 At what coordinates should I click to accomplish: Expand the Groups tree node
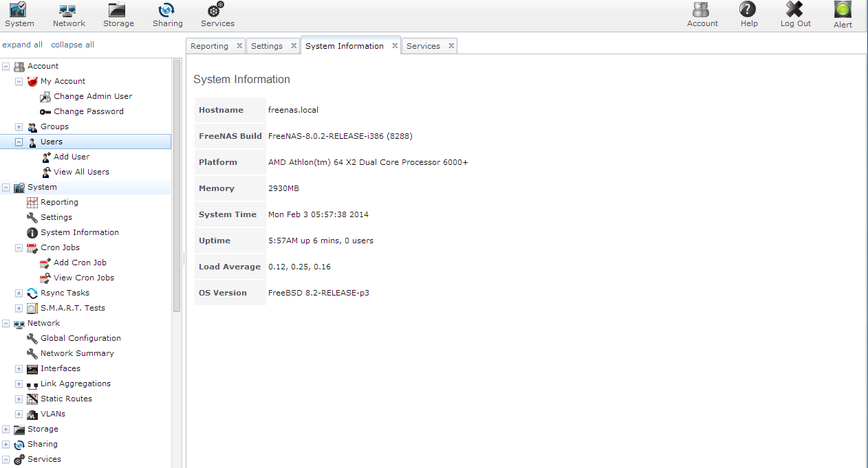19,126
